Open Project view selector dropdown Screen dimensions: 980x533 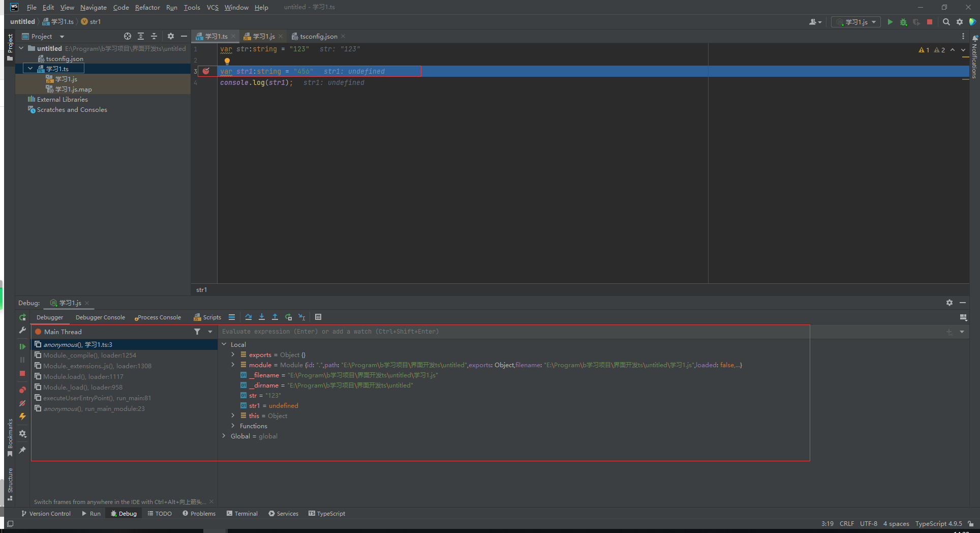coord(43,36)
